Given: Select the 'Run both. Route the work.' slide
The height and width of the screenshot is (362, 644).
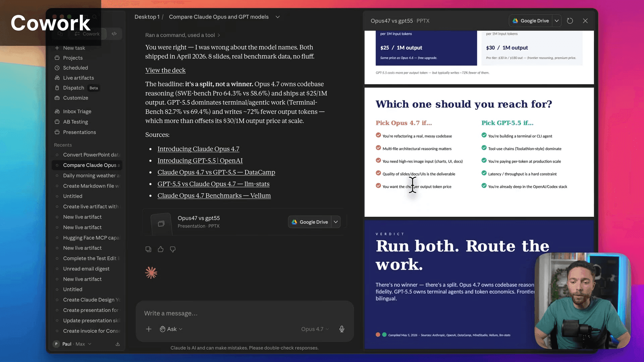Looking at the screenshot, I should tap(479, 285).
